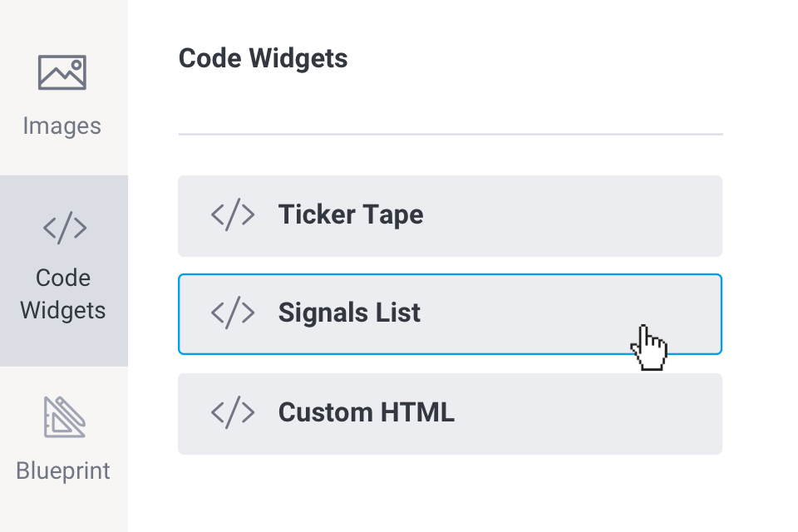Viewport: 798px width, 532px height.
Task: Click the Images picture icon in sidebar
Action: click(x=62, y=72)
